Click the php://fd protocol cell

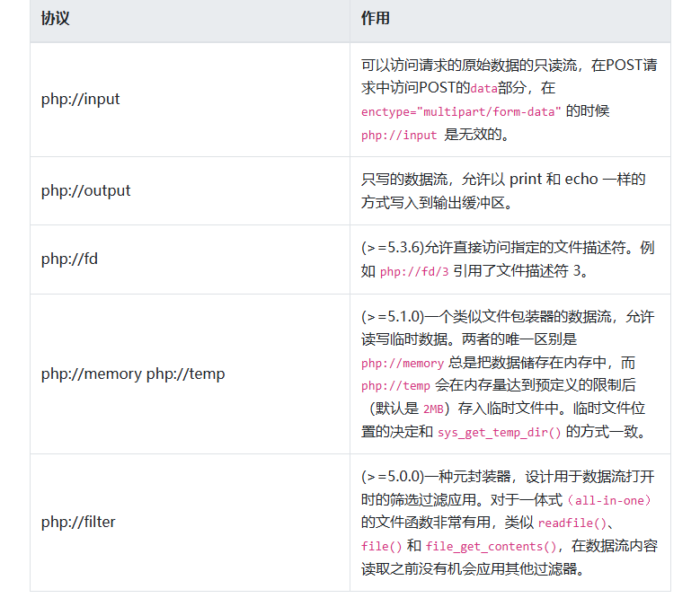pos(69,259)
